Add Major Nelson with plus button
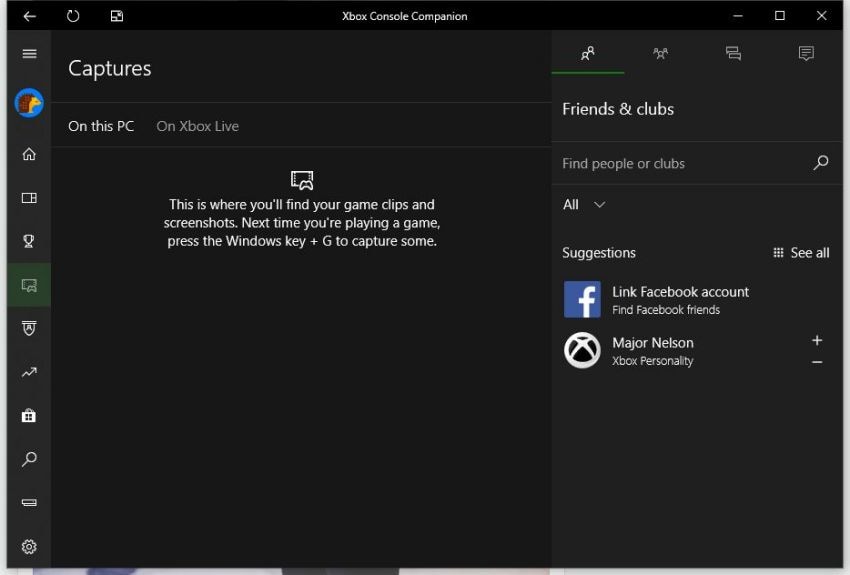 pos(817,340)
